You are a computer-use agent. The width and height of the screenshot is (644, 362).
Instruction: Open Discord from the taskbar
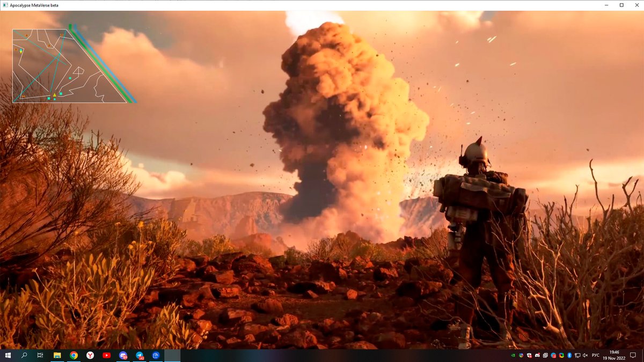pyautogui.click(x=123, y=355)
